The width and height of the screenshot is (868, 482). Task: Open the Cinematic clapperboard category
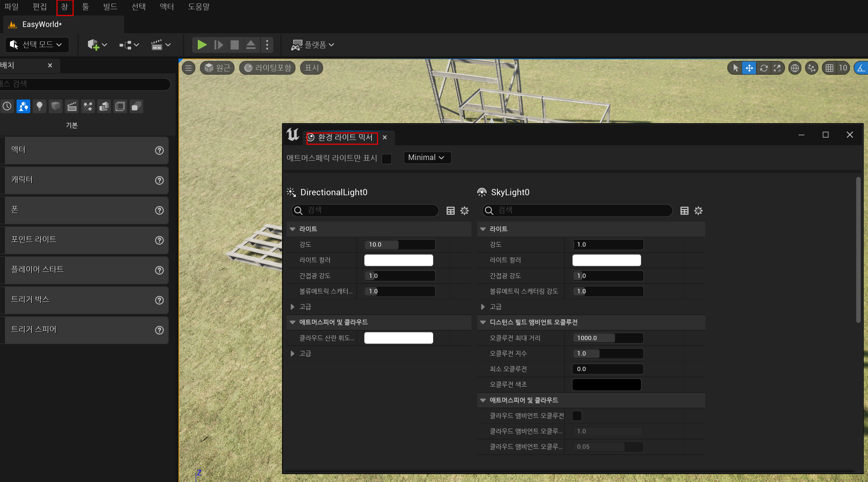point(72,106)
